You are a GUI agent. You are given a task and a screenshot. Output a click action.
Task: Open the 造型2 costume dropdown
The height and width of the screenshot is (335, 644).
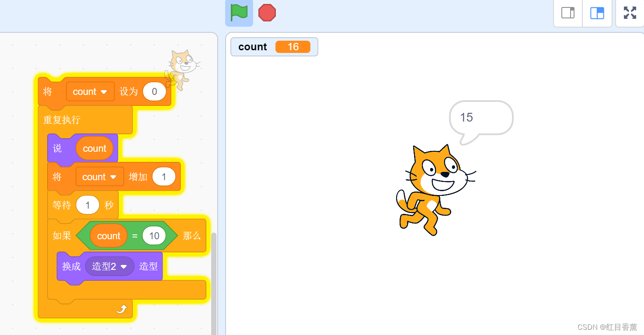point(109,266)
